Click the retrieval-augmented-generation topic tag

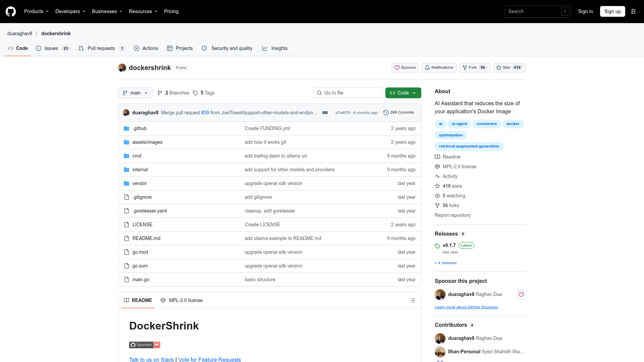pos(469,146)
